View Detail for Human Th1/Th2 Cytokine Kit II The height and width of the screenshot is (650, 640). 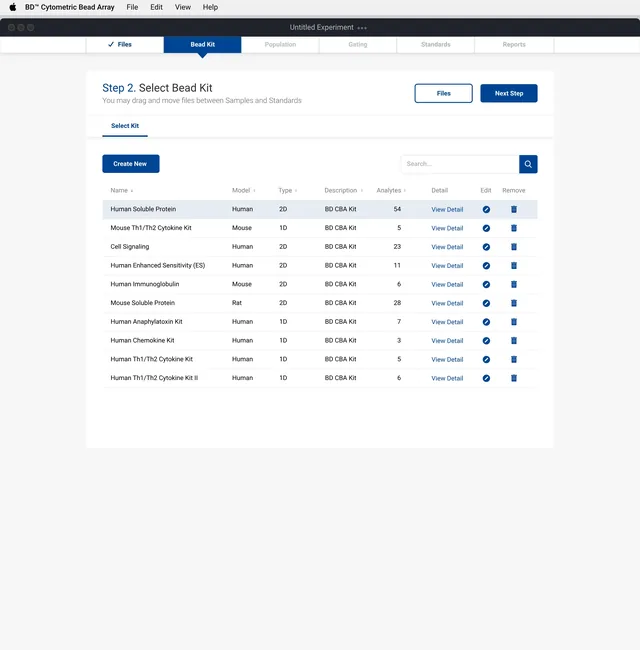[447, 378]
